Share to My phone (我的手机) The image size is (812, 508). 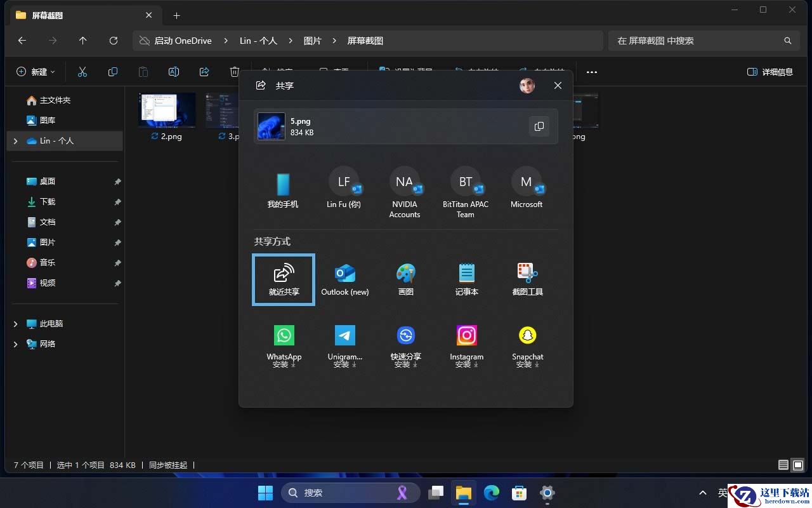[283, 190]
